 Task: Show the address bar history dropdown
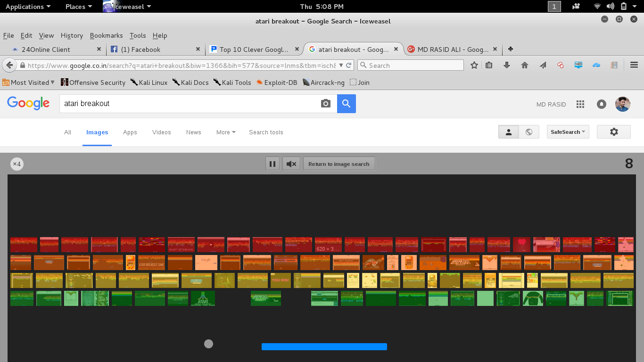click(x=341, y=66)
